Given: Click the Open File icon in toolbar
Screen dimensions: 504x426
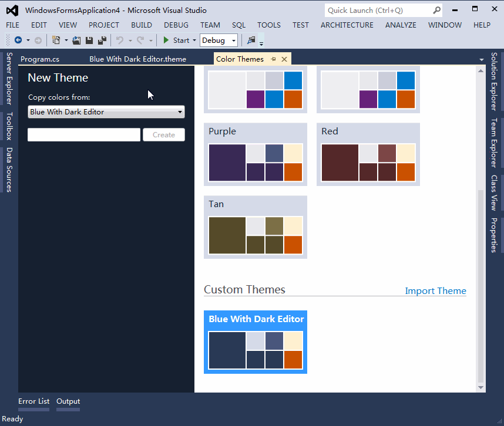Looking at the screenshot, I should point(76,40).
